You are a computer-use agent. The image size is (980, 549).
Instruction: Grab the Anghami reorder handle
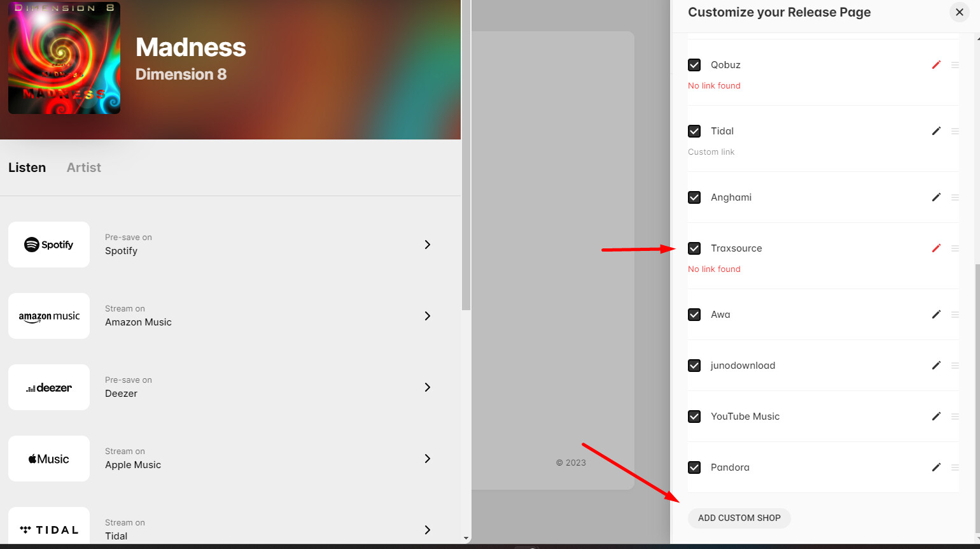pyautogui.click(x=955, y=197)
